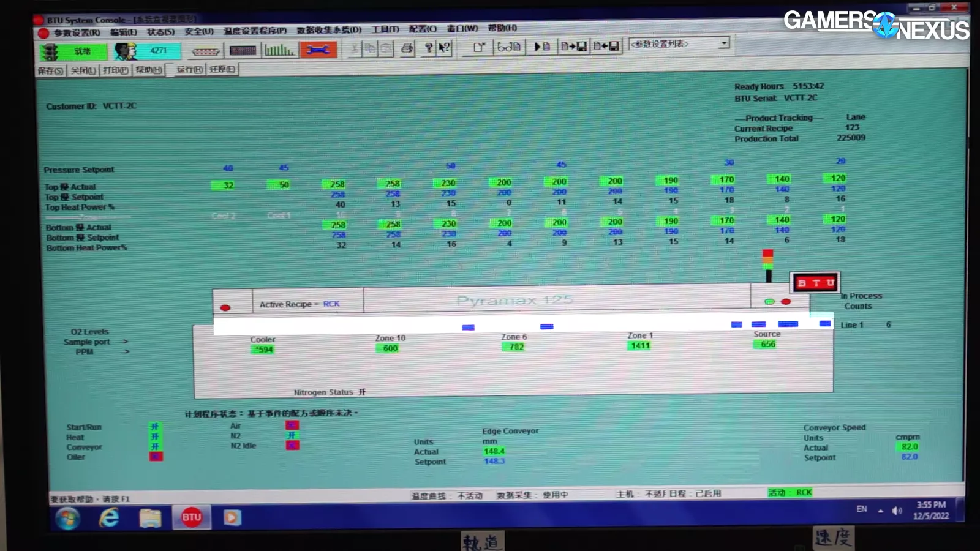Image resolution: width=980 pixels, height=551 pixels.
Task: Toggle the N2 Idle status indicator
Action: pyautogui.click(x=292, y=445)
